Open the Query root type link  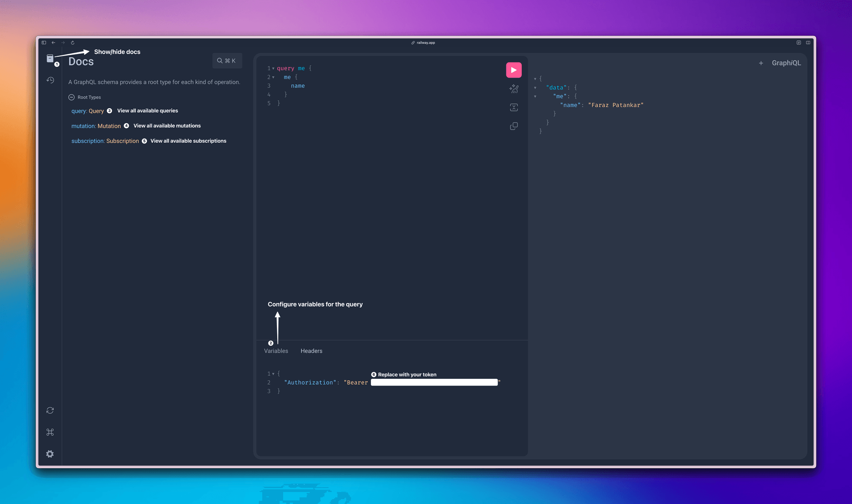click(x=96, y=111)
